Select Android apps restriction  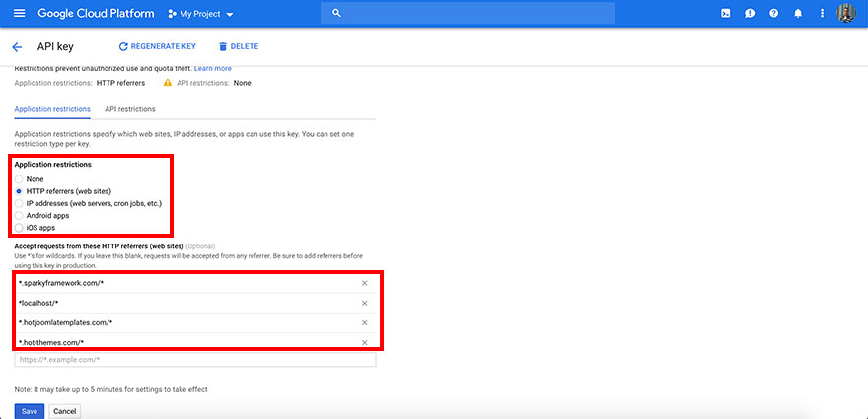click(x=19, y=215)
